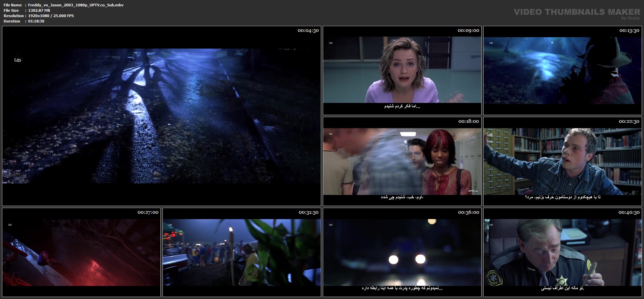Click the "File Name" label
The height and width of the screenshot is (299, 644).
coord(13,5)
